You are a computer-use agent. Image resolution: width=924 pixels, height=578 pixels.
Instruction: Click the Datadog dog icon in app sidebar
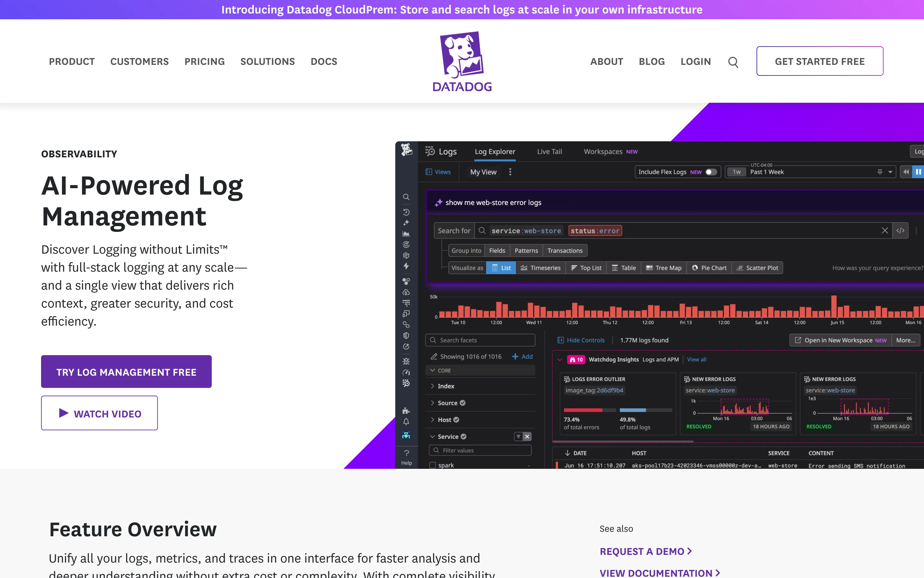(x=406, y=149)
